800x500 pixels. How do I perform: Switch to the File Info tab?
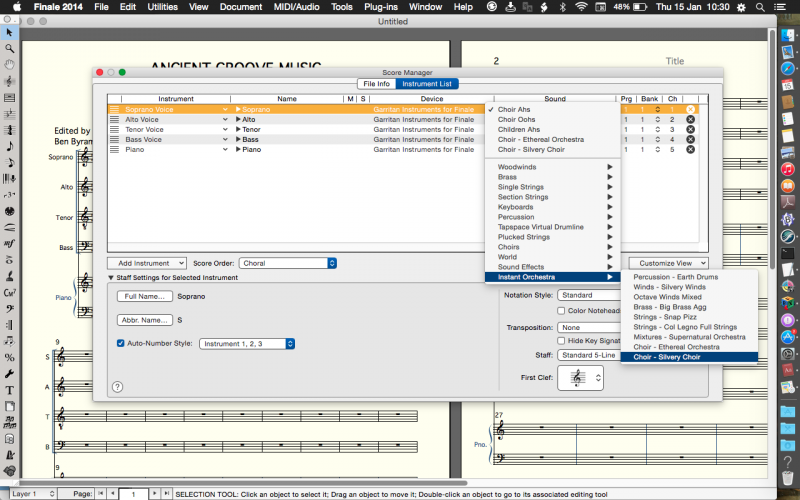pyautogui.click(x=376, y=83)
